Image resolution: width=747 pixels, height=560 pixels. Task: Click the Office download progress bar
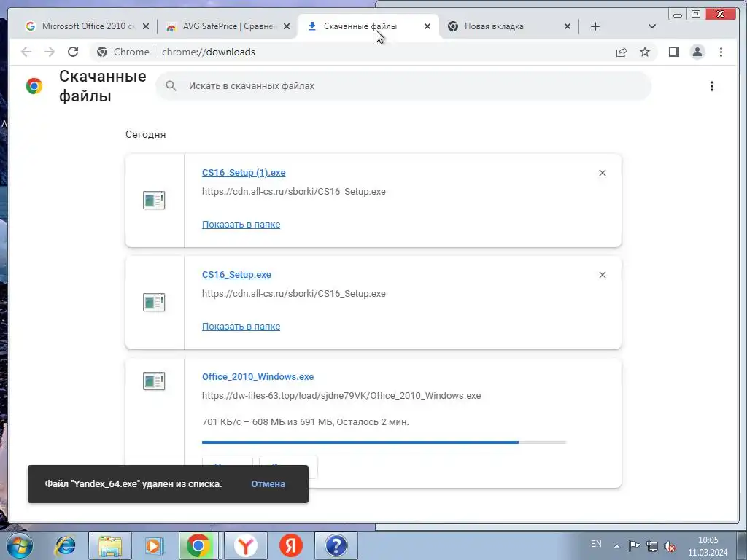384,443
